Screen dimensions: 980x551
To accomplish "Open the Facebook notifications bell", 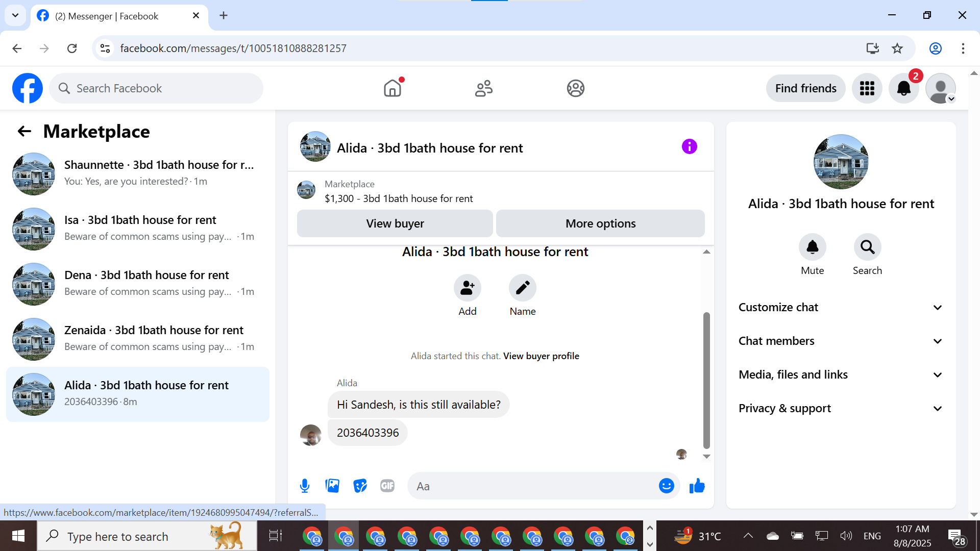I will 903,88.
